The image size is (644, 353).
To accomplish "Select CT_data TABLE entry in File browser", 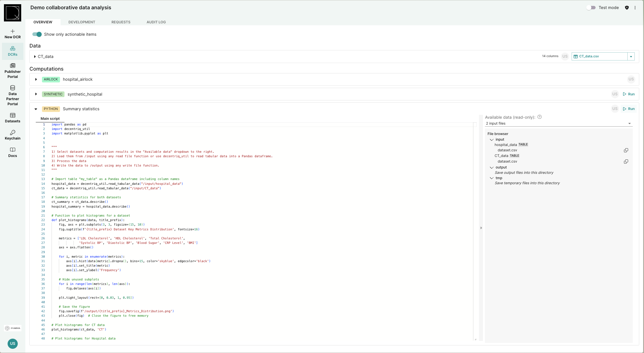I will 507,156.
